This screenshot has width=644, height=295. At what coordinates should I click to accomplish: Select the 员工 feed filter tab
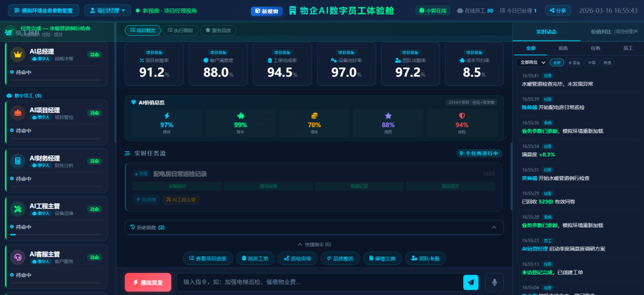pos(627,48)
